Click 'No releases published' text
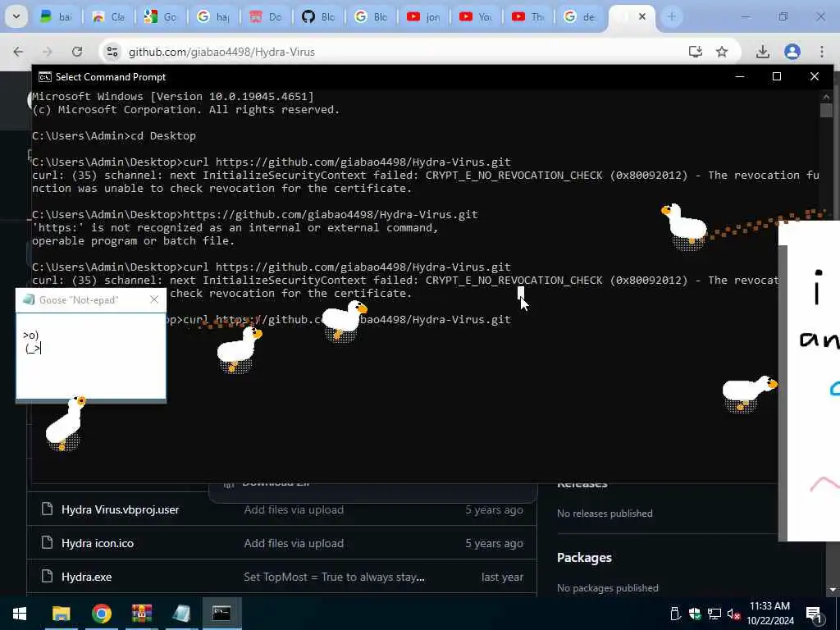Screen dimensions: 840x630 pyautogui.click(x=605, y=514)
